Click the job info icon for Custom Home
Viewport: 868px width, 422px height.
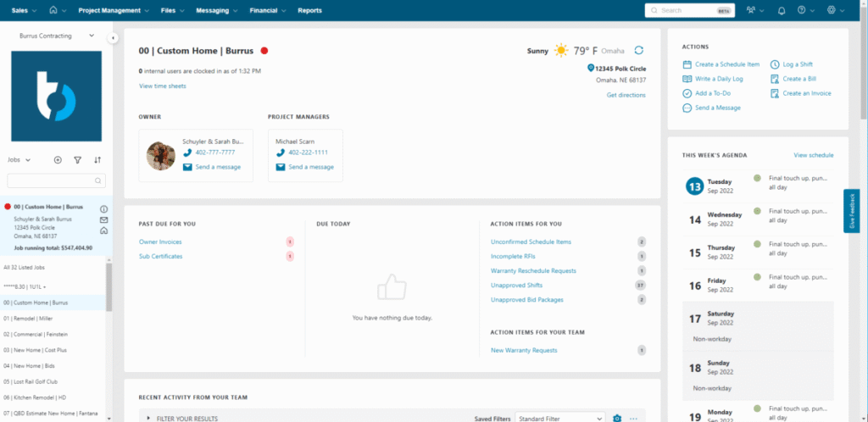pyautogui.click(x=103, y=208)
